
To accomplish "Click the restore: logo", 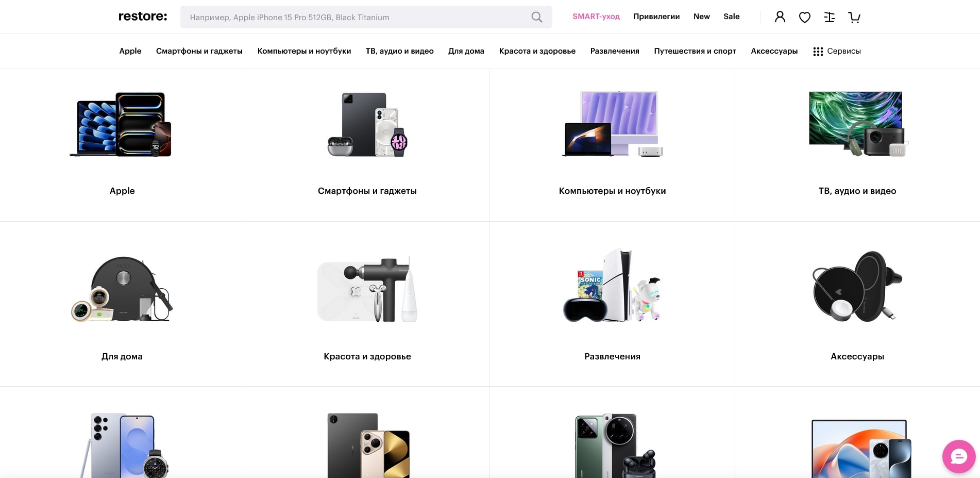I will click(143, 17).
